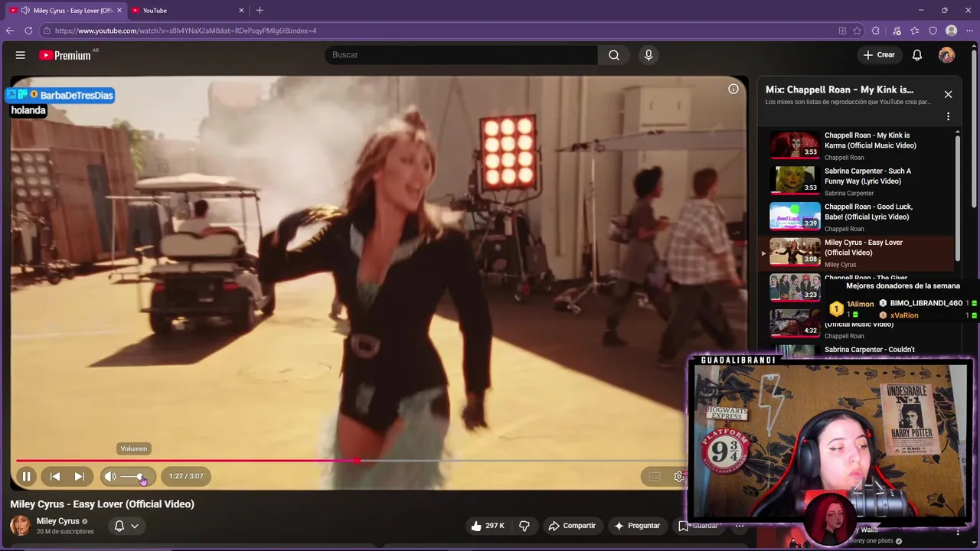Open browser shield security icon
This screenshot has width=980, height=551.
pos(933,31)
